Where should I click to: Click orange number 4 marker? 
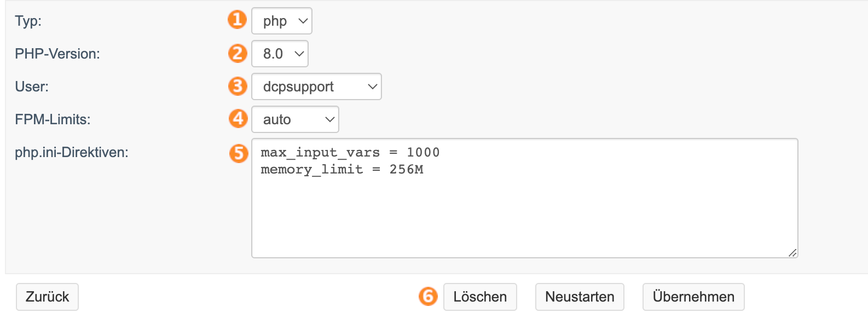(x=238, y=118)
